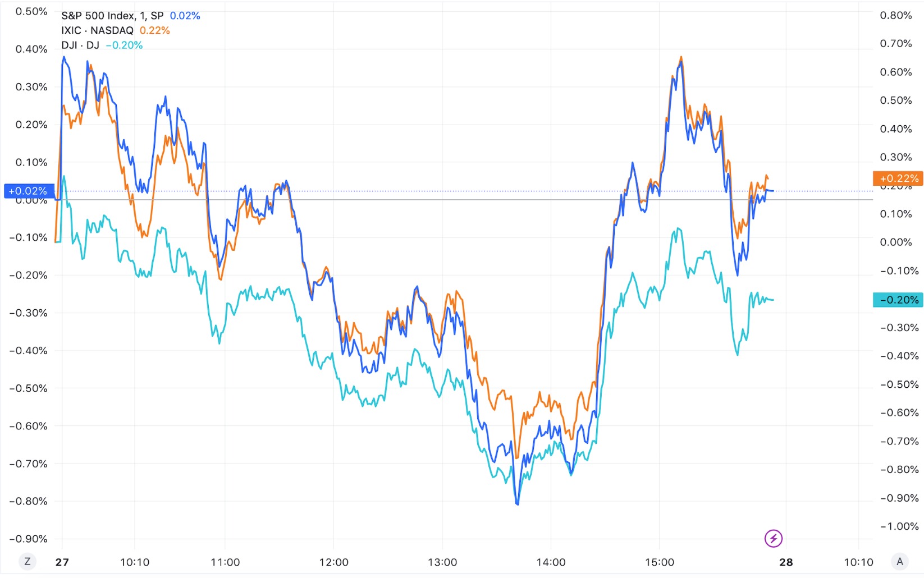
Task: Click the 0.50% label on left scale
Action: point(31,11)
